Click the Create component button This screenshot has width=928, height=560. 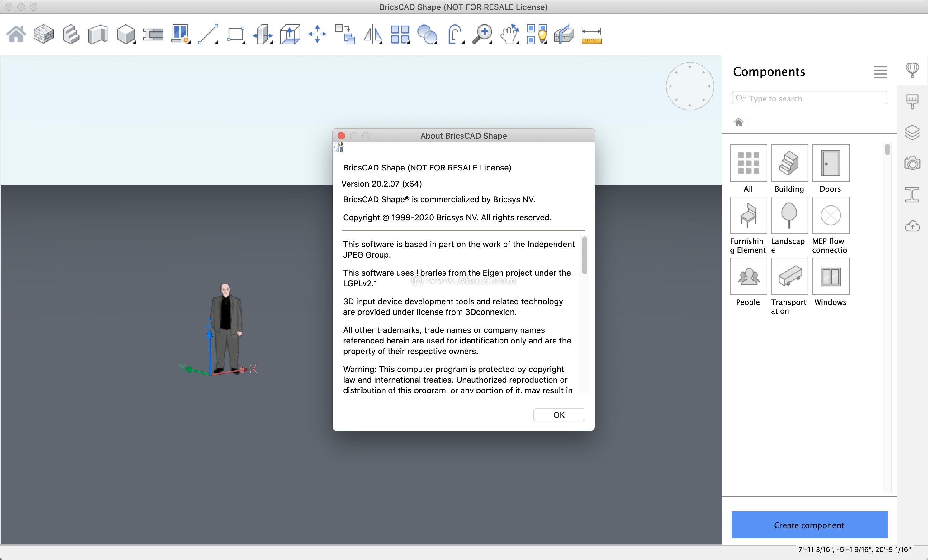click(x=809, y=525)
